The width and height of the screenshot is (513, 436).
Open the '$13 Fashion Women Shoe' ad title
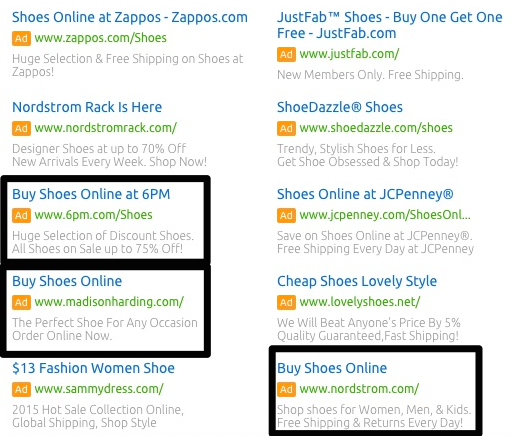tap(93, 368)
